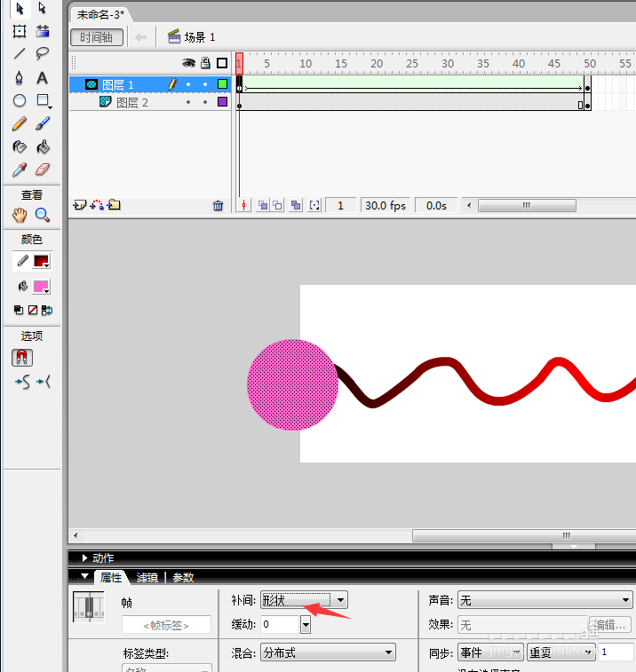Screen dimensions: 636x672
Task: Click the insert layer folder icon
Action: pos(114,205)
